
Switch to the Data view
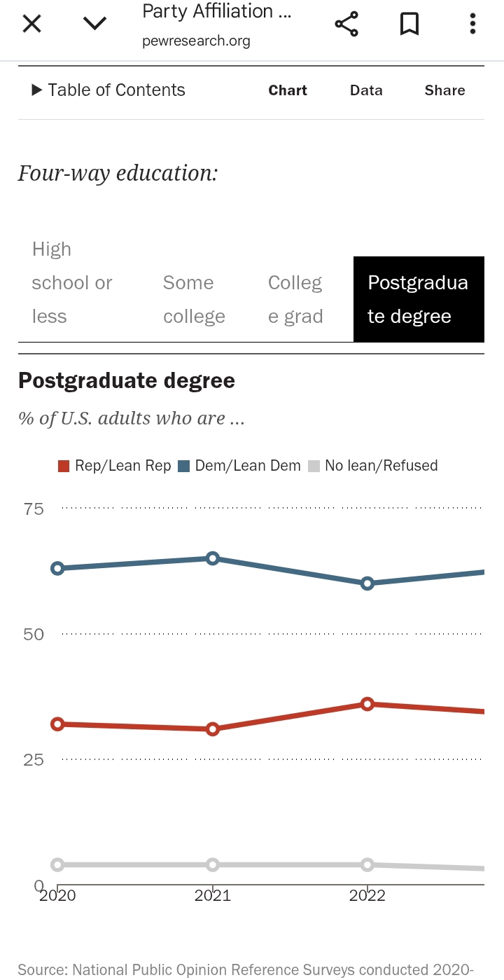point(366,90)
